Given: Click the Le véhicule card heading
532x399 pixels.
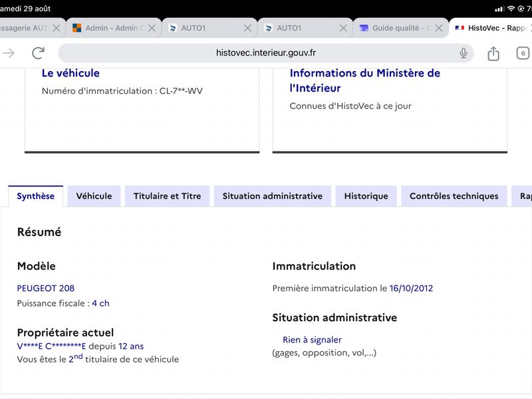Looking at the screenshot, I should [70, 73].
